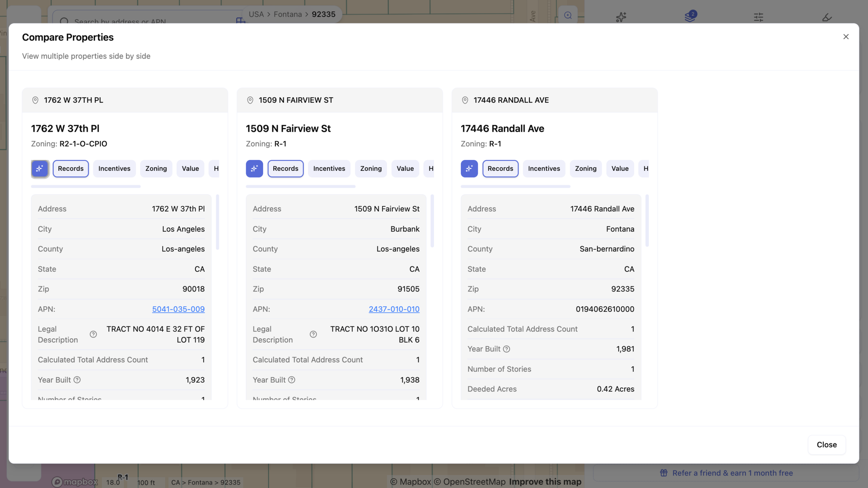Image resolution: width=868 pixels, height=488 pixels.
Task: Click Year Built help icon for 1509 N Fairview St
Action: tap(292, 380)
